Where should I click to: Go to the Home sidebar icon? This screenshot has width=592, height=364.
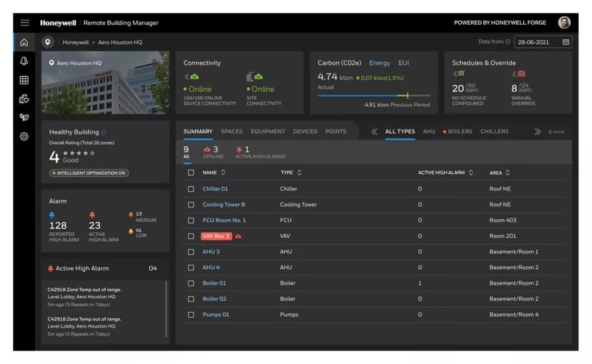(24, 42)
